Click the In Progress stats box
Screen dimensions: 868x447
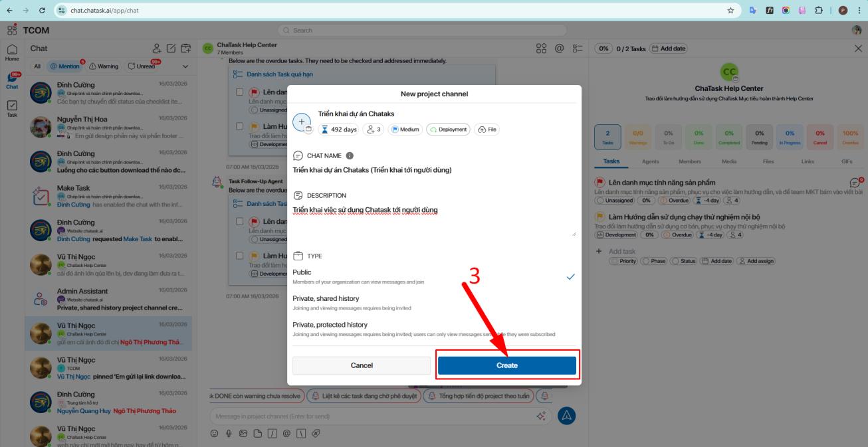pyautogui.click(x=790, y=136)
